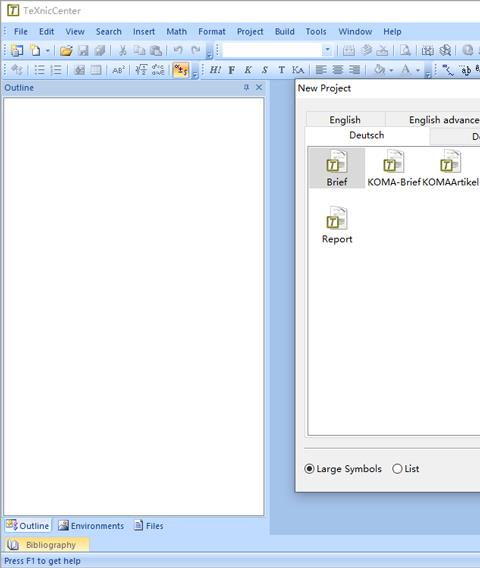Click the Build current file icon
This screenshot has width=480, height=568.
348,50
